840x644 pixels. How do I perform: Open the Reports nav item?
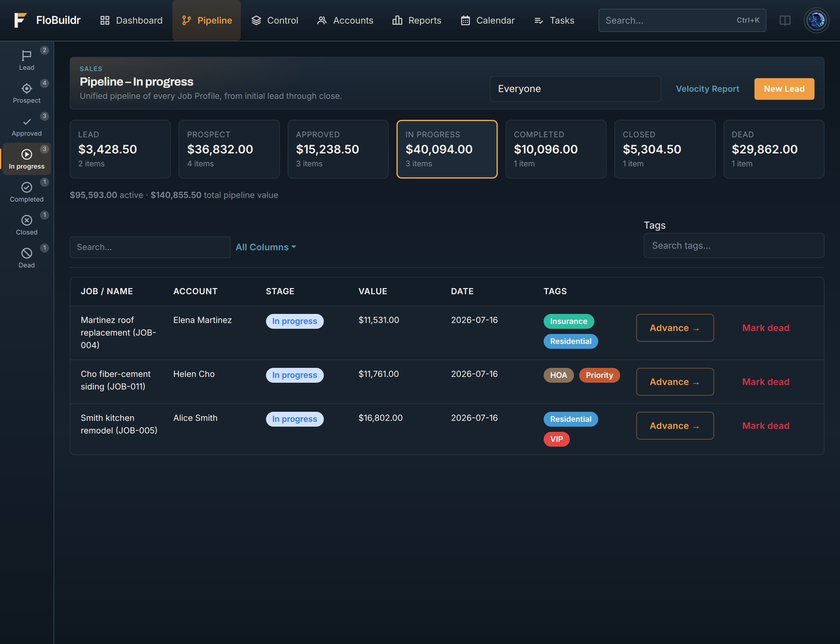coord(416,20)
